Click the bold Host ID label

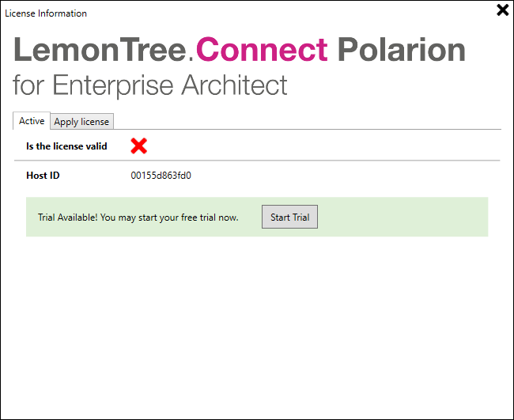43,176
